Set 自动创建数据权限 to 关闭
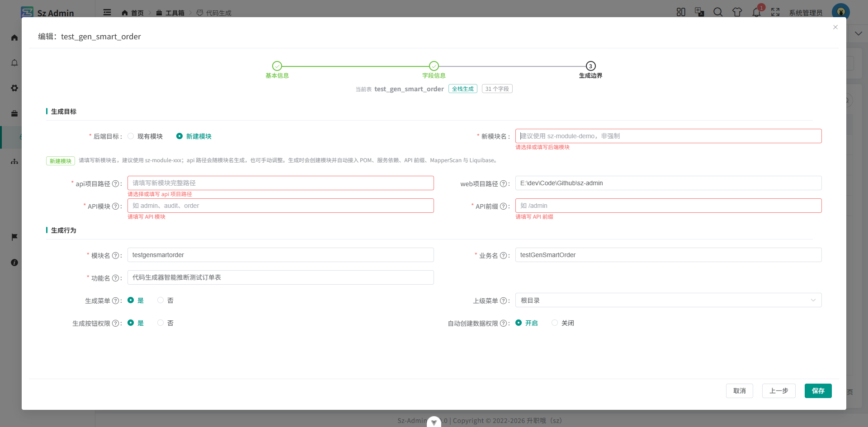The image size is (868, 427). click(563, 323)
